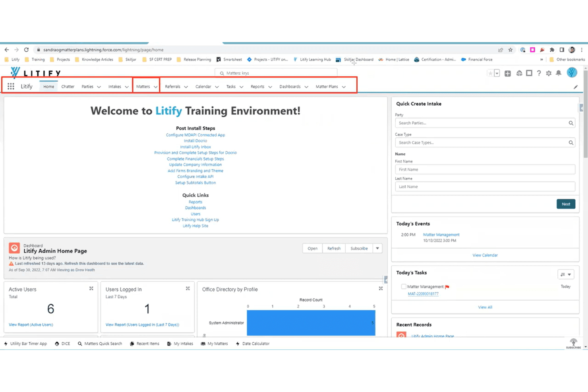Switch to the Chatter tab
Screen dimensions: 588x392
click(x=68, y=87)
